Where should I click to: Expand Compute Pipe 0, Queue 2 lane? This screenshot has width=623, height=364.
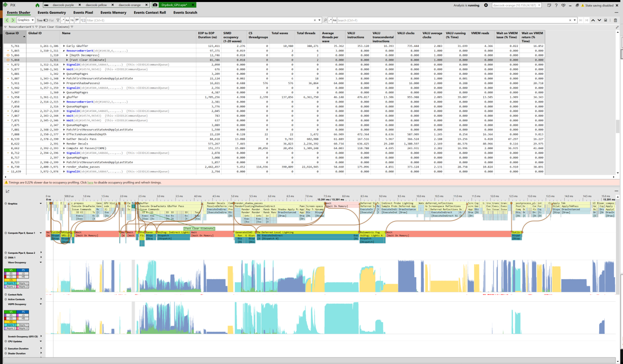click(x=41, y=253)
